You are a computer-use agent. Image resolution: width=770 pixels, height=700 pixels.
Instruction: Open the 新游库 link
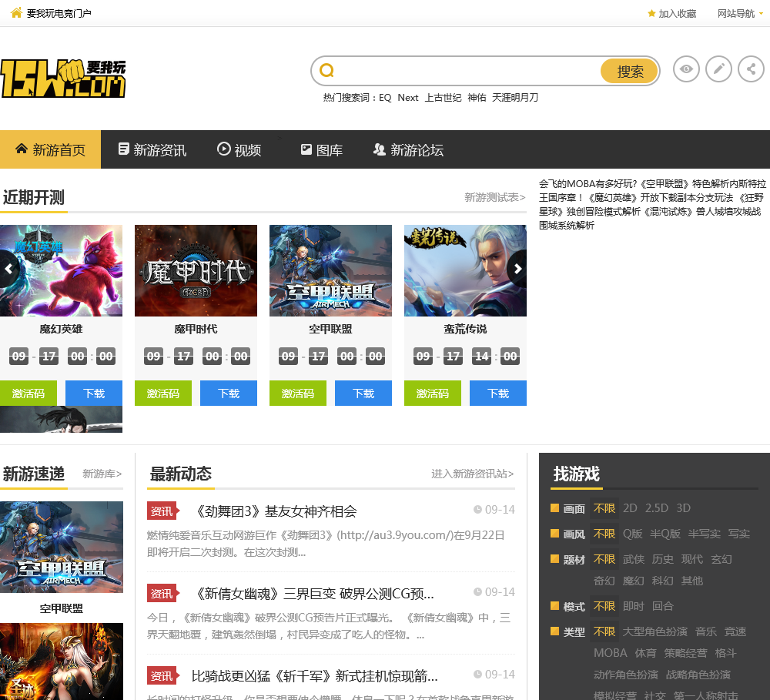[102, 474]
